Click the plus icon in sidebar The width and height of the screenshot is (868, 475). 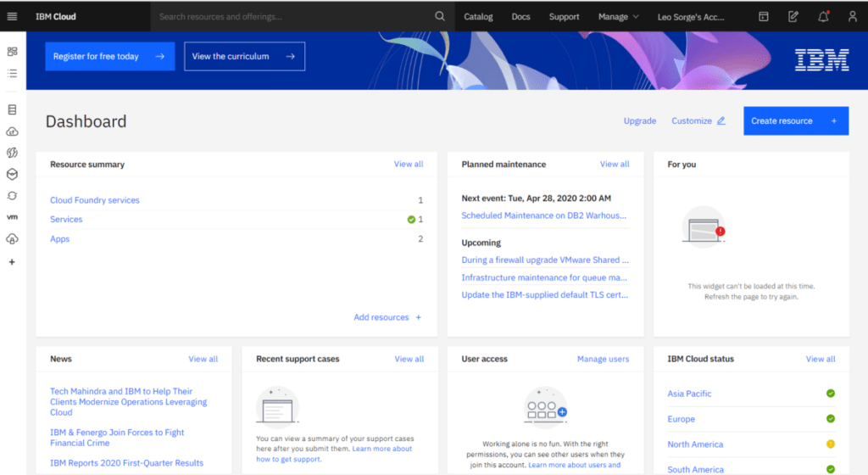12,262
